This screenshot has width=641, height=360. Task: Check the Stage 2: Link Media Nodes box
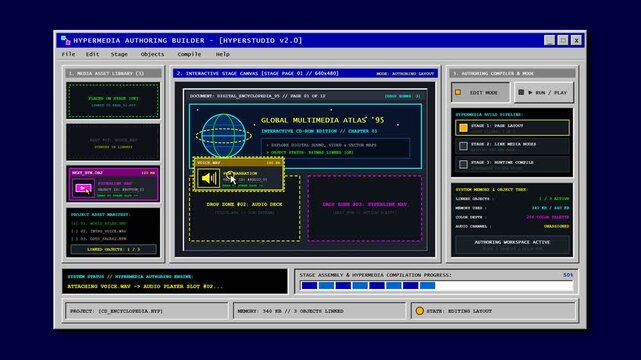(x=463, y=146)
